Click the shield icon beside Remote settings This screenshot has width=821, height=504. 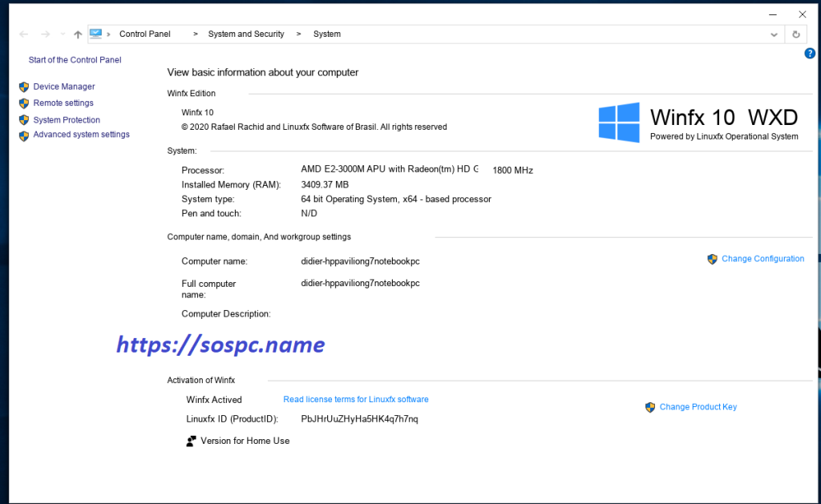[x=23, y=103]
